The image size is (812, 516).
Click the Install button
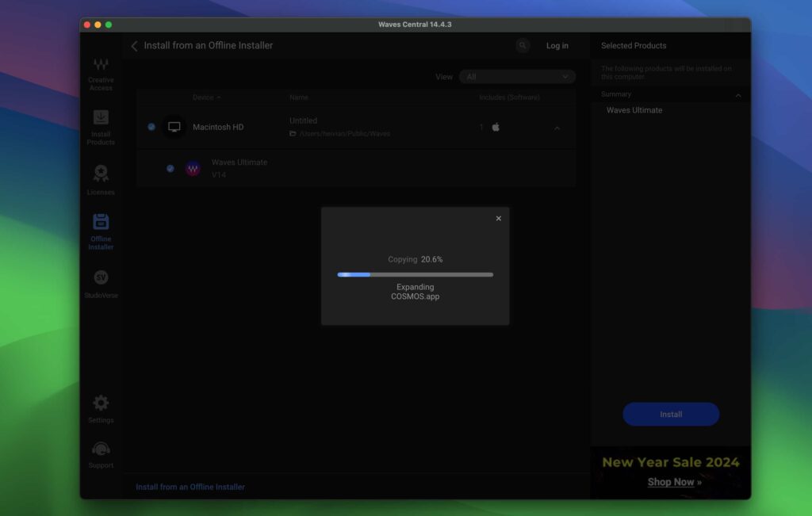(x=671, y=414)
